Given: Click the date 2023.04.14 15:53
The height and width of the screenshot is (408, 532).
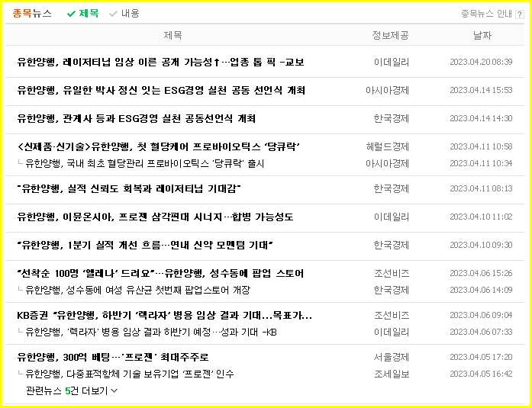Looking at the screenshot, I should click(x=481, y=90).
